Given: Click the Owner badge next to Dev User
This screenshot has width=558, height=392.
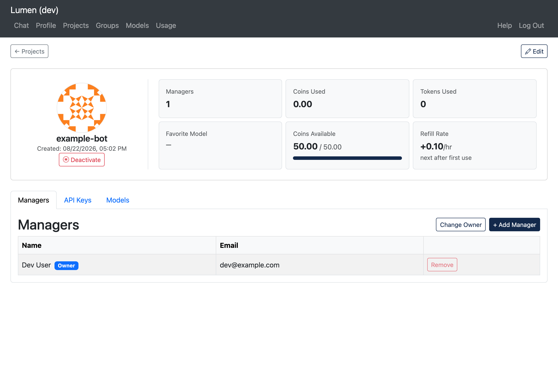Looking at the screenshot, I should [x=66, y=265].
